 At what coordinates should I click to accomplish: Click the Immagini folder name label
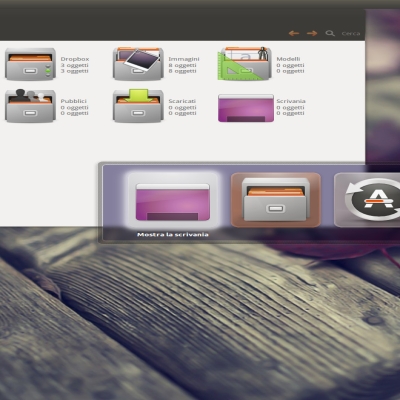(184, 59)
